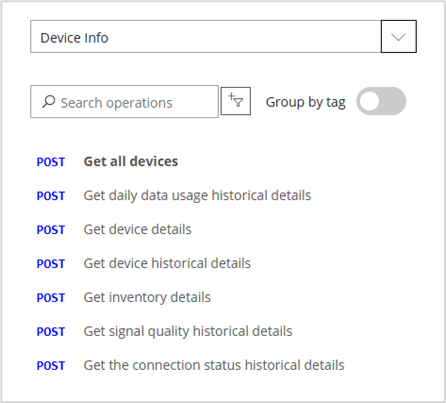Click the magnifier icon in search box
The image size is (446, 403).
[49, 102]
